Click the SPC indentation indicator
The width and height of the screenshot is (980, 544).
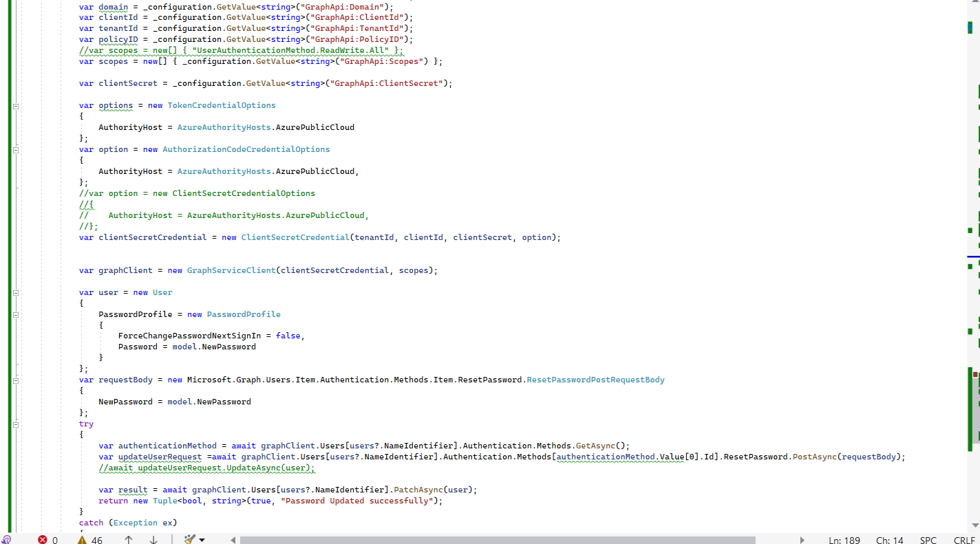pyautogui.click(x=928, y=540)
